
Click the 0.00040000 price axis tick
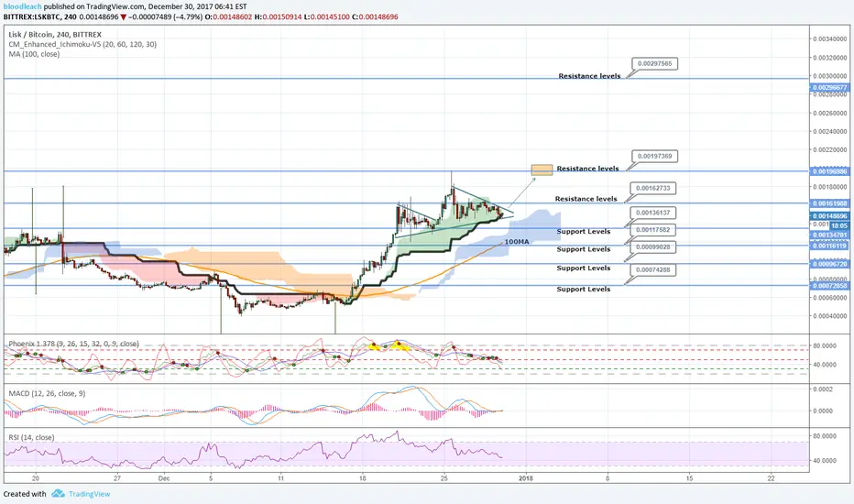830,316
